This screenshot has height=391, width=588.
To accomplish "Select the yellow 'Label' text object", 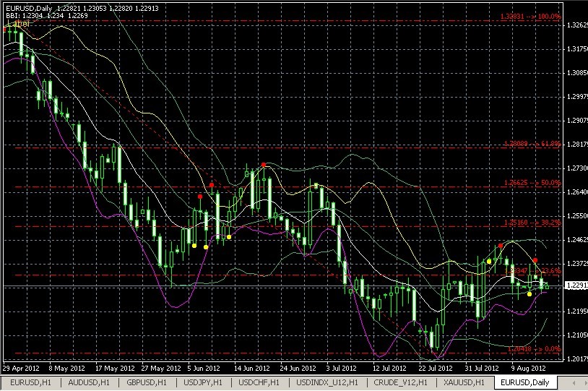I will coord(18,24).
